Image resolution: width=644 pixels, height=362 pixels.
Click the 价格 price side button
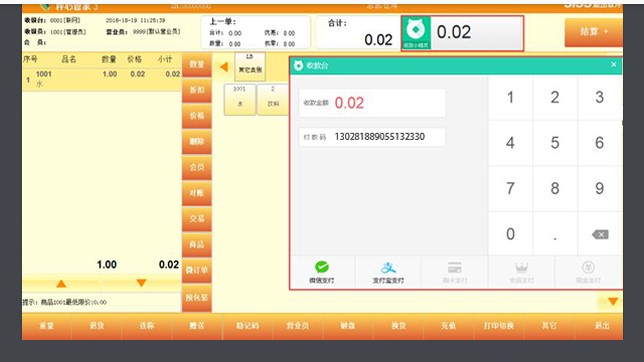tap(197, 116)
